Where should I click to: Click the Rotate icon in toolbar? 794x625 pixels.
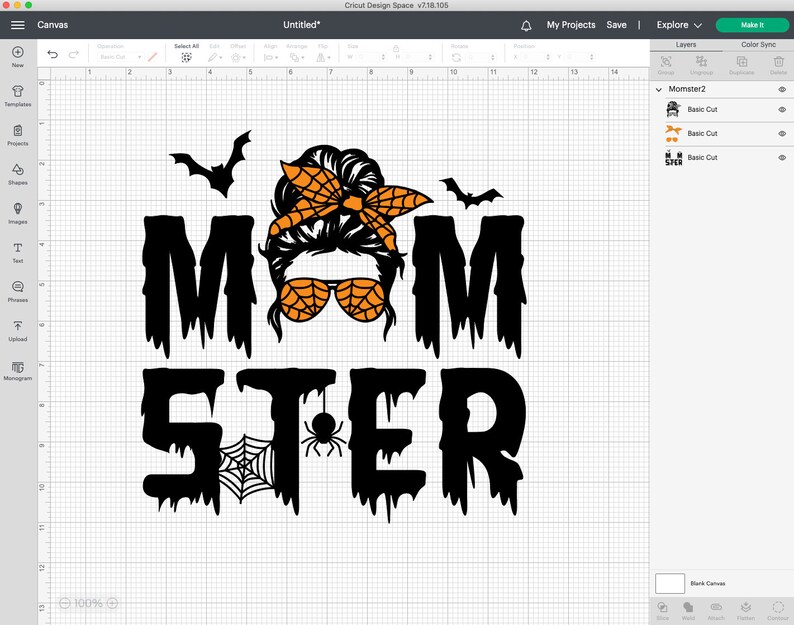coord(456,57)
